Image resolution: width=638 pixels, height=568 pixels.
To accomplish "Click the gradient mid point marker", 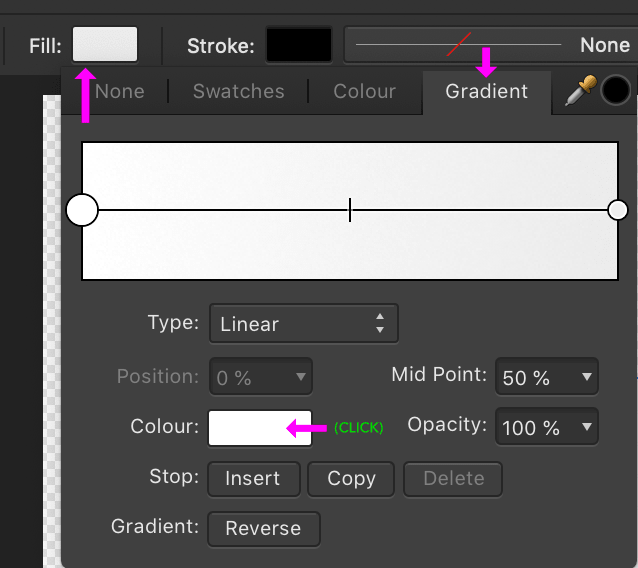I will click(350, 210).
